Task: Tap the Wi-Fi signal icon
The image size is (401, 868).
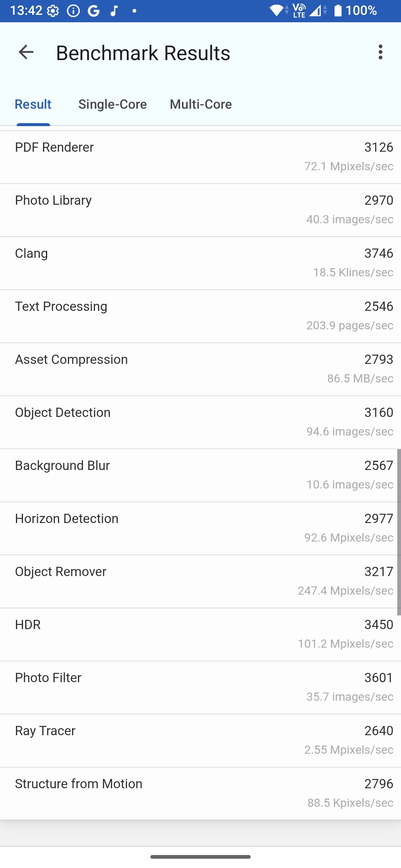Action: tap(277, 11)
